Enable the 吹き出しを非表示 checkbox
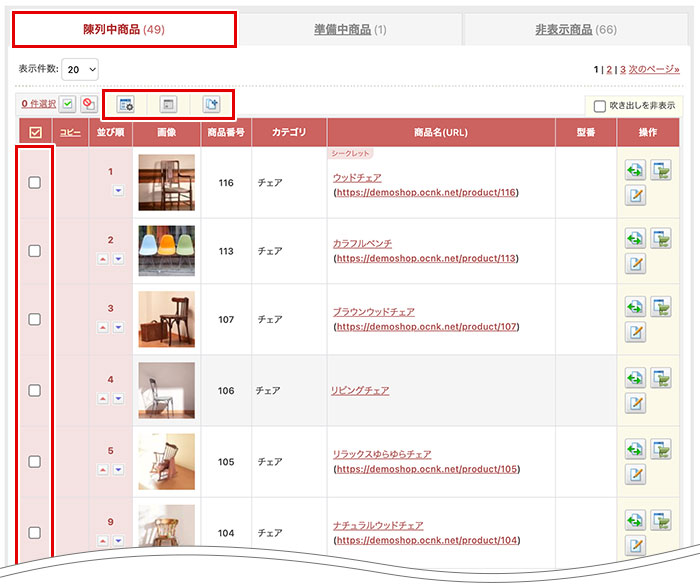 pos(600,105)
